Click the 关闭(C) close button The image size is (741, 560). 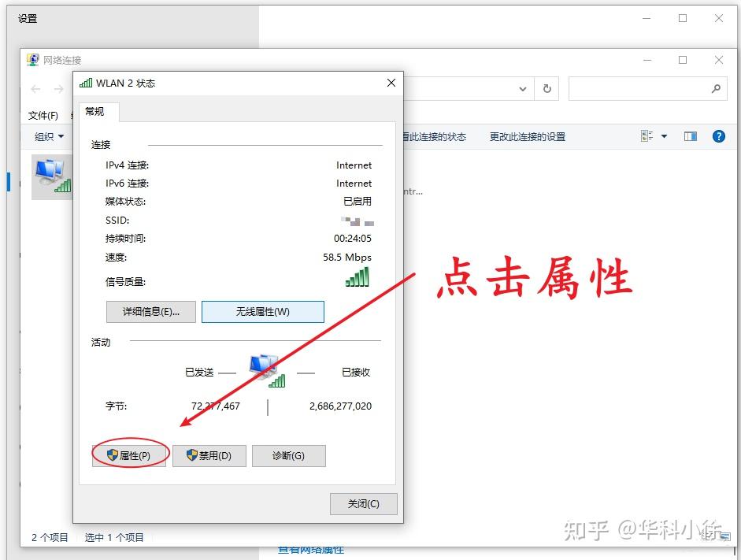point(363,504)
